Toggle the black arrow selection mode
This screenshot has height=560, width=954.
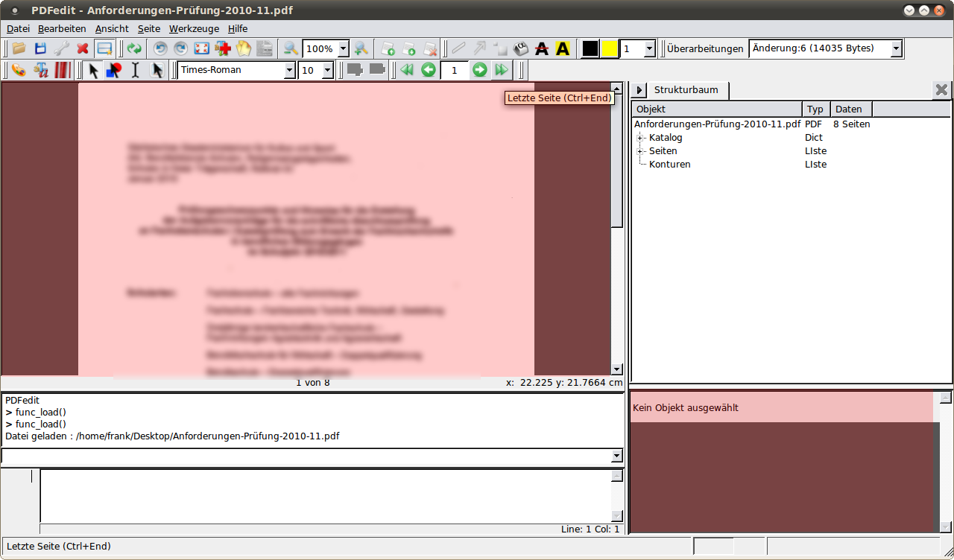pyautogui.click(x=93, y=70)
